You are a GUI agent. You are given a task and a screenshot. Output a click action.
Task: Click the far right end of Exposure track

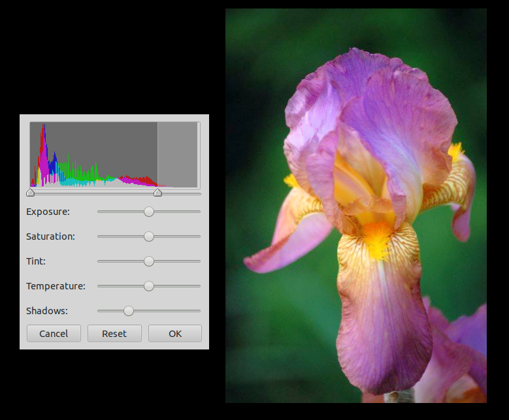(x=199, y=212)
